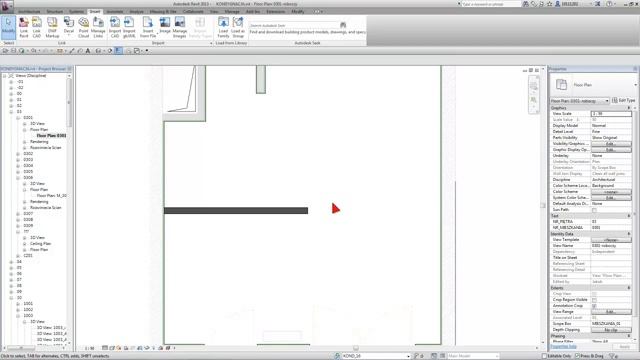The width and height of the screenshot is (640, 360).
Task: Click the Import CAD tool
Action: tap(115, 27)
